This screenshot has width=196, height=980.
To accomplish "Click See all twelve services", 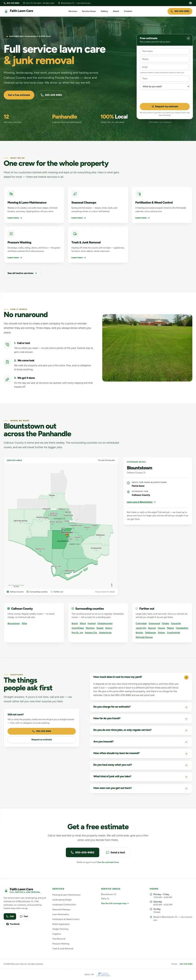I will [22, 273].
